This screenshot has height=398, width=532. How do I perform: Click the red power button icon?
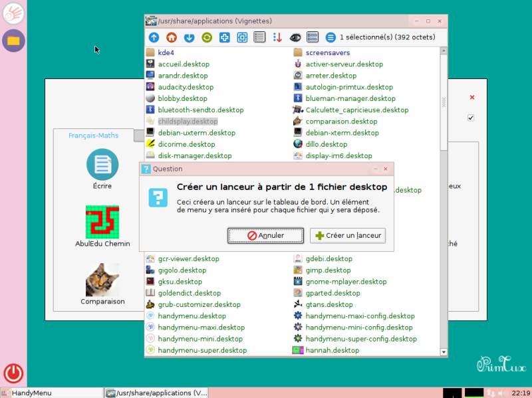coord(13,373)
